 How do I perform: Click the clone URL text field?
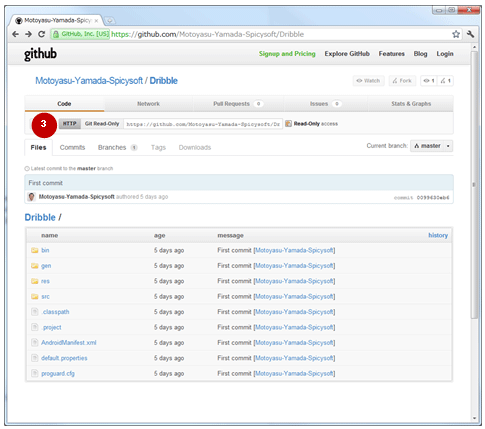click(203, 124)
